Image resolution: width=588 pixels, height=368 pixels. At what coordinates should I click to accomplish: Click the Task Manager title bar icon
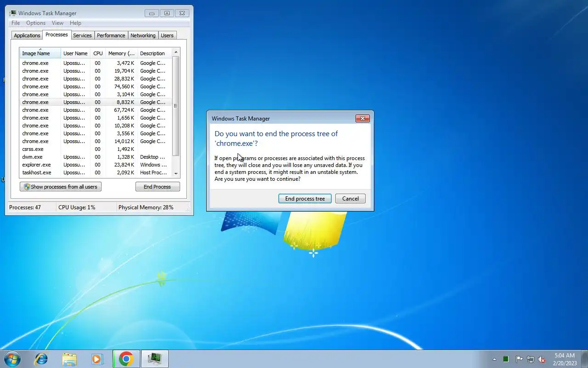pos(13,13)
